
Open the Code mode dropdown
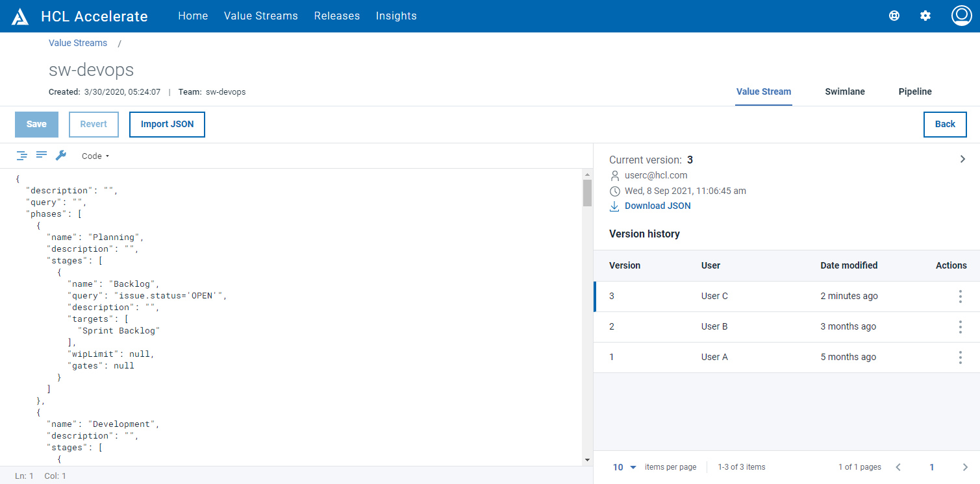tap(95, 156)
